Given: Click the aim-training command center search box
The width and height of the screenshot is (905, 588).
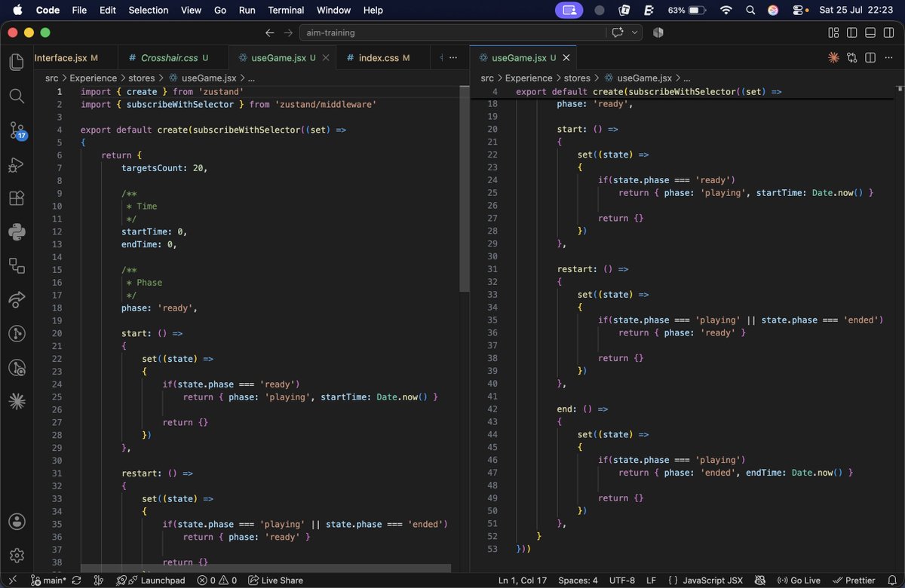Looking at the screenshot, I should (452, 33).
